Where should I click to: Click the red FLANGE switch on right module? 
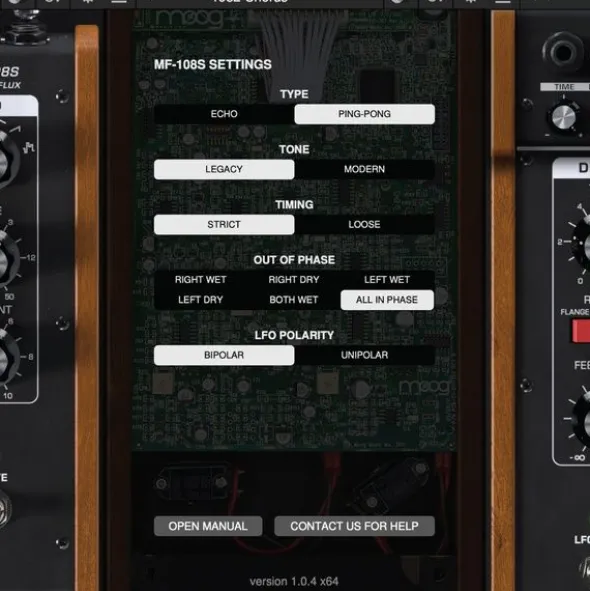[x=581, y=331]
